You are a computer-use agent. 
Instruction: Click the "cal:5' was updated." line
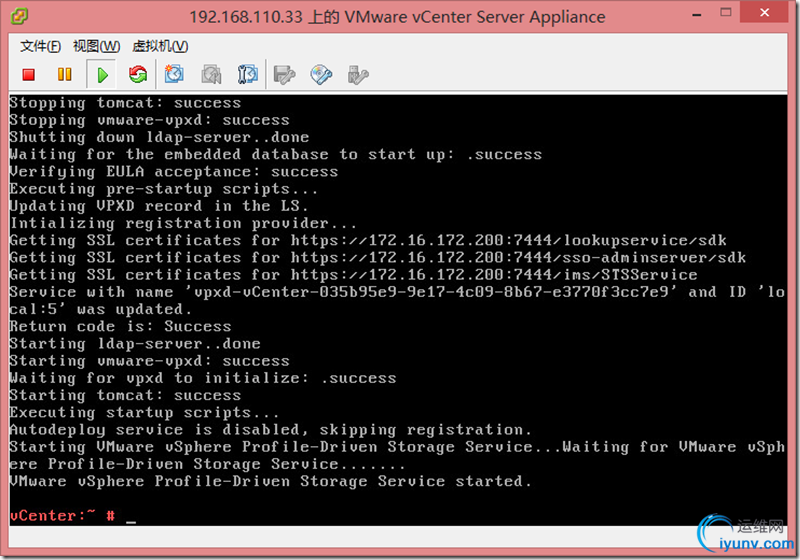click(101, 310)
